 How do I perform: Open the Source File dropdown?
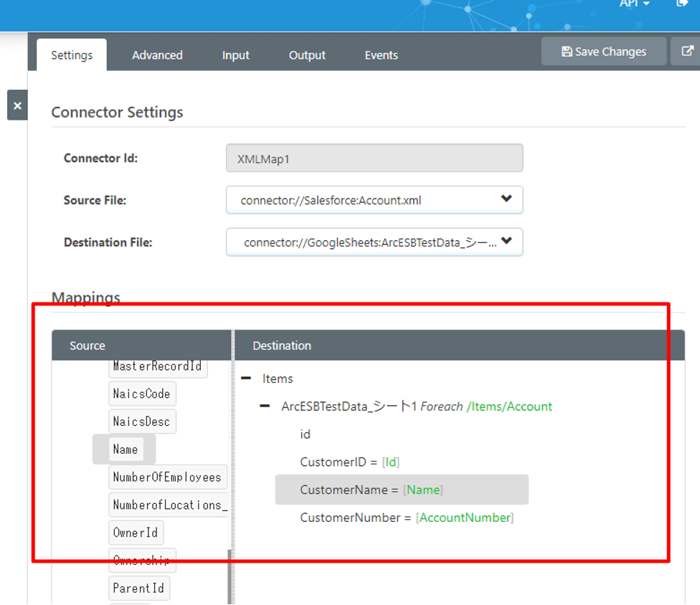tap(374, 200)
